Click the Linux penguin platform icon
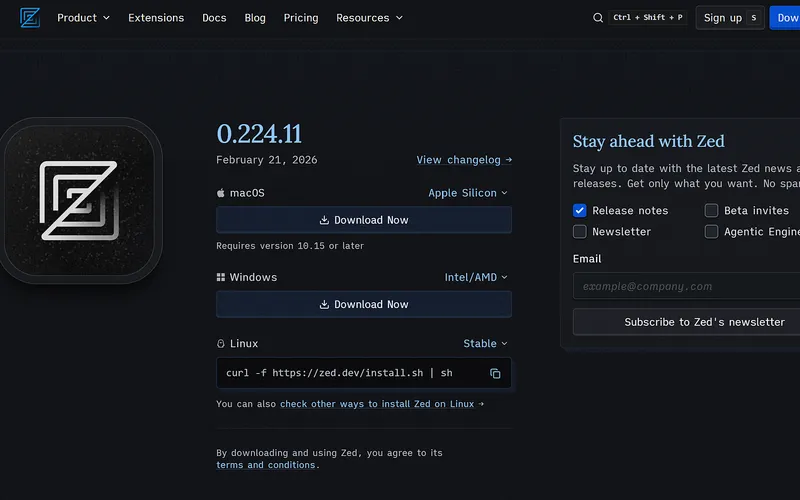The image size is (800, 500). pyautogui.click(x=221, y=344)
